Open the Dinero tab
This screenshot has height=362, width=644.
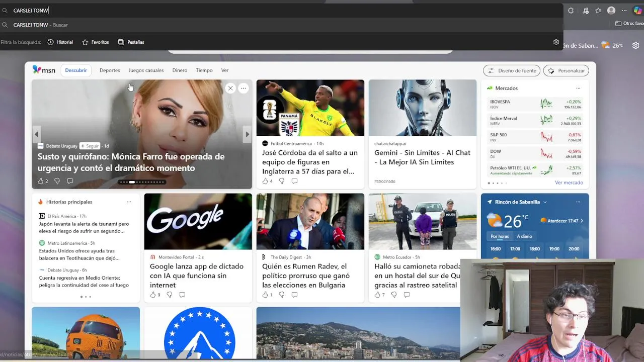tap(180, 70)
